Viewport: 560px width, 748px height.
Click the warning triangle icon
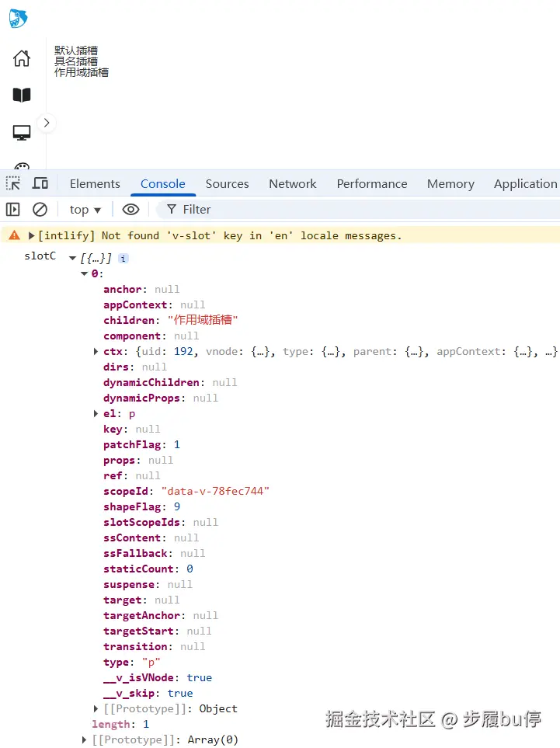pos(15,235)
